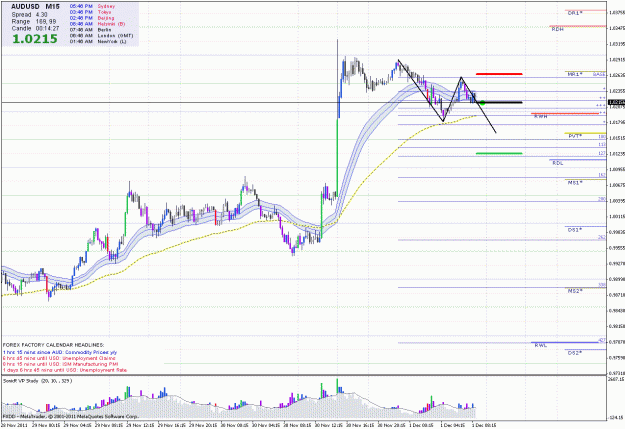Click the M15 timeframe label

[x=52, y=7]
